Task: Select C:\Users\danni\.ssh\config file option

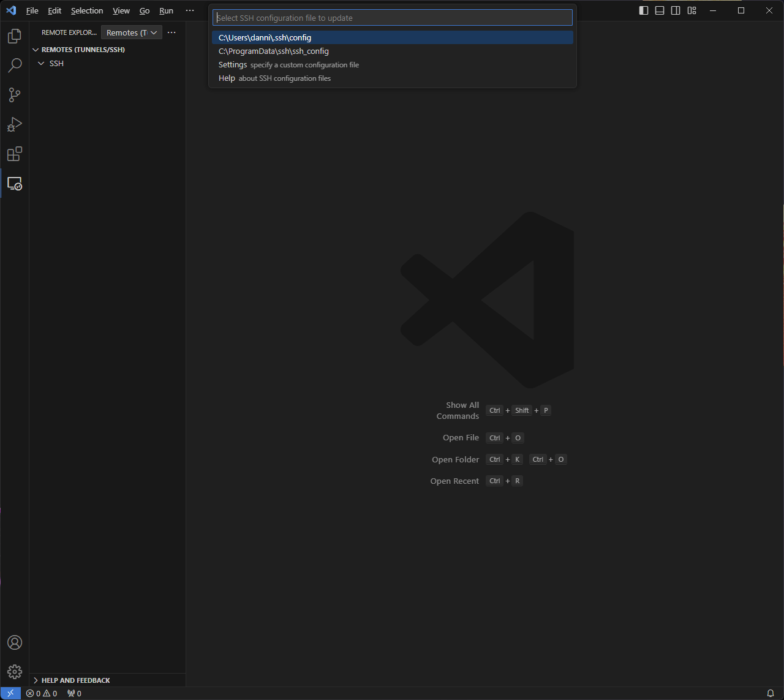Action: 393,37
